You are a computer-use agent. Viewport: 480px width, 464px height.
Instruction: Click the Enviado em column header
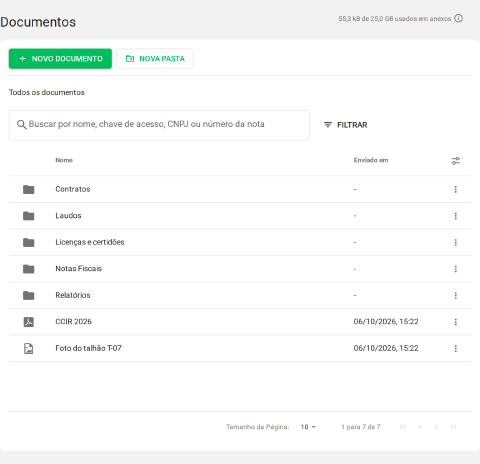(x=371, y=160)
